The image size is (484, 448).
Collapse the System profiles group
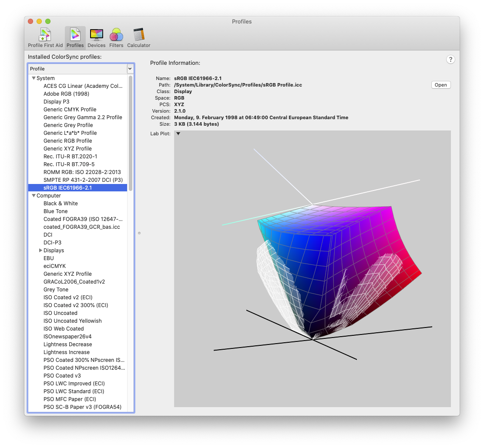point(34,78)
